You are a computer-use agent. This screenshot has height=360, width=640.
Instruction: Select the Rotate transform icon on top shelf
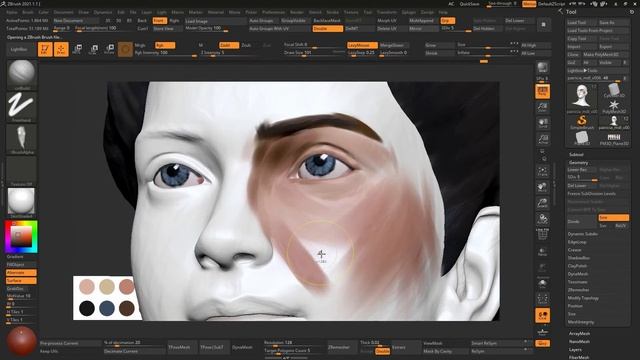coord(109,49)
